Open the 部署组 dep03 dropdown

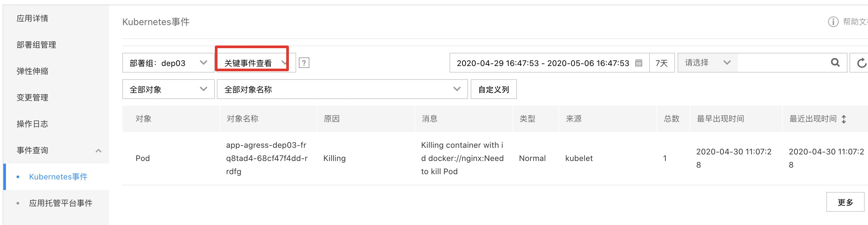(168, 63)
